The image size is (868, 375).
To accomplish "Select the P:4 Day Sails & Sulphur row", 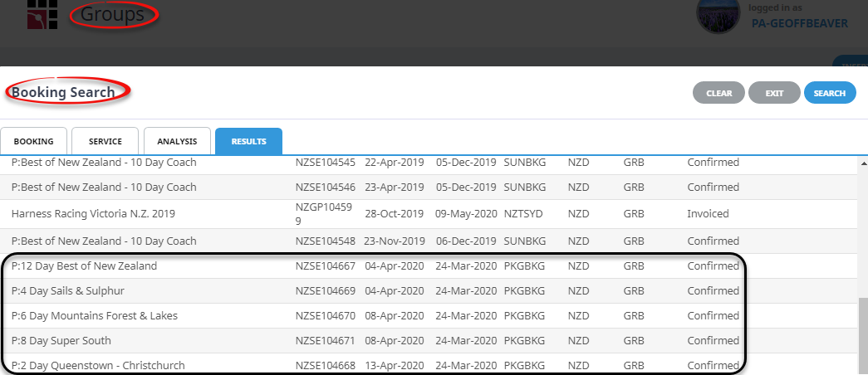I will coord(429,291).
